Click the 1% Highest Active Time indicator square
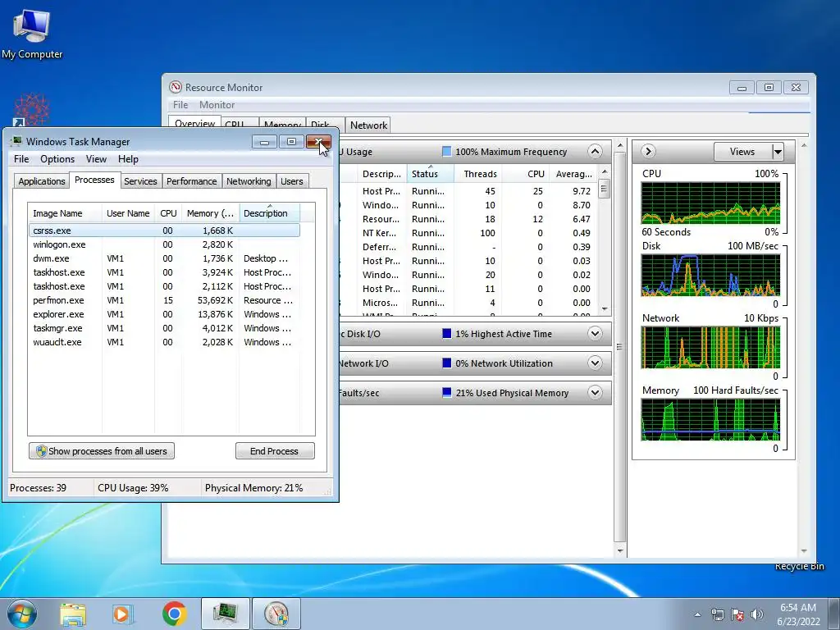Viewport: 840px width, 630px height. [x=446, y=334]
